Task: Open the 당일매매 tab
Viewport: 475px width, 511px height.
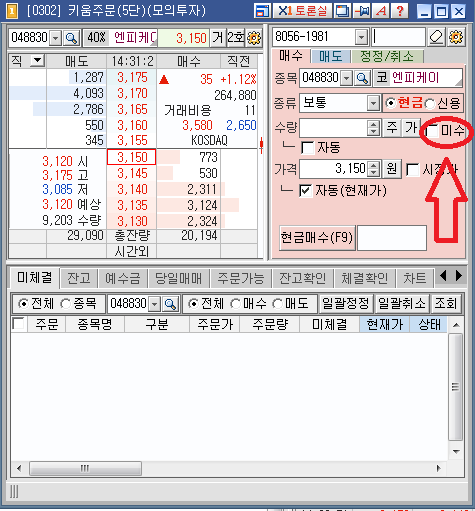Action: coord(179,278)
